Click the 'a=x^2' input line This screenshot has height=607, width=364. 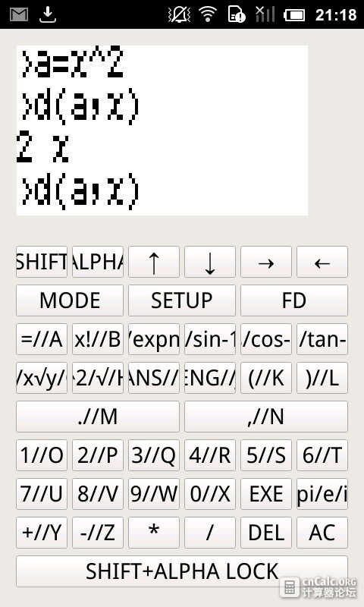(72, 62)
